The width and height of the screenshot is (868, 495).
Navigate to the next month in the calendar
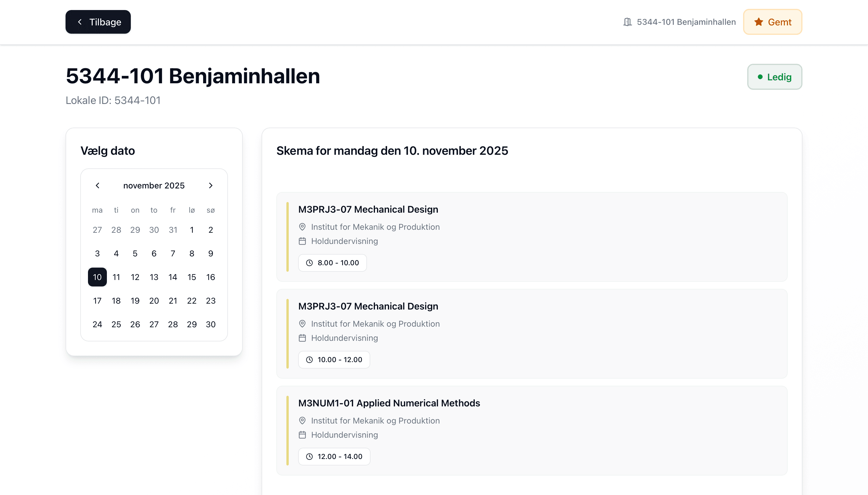tap(211, 185)
